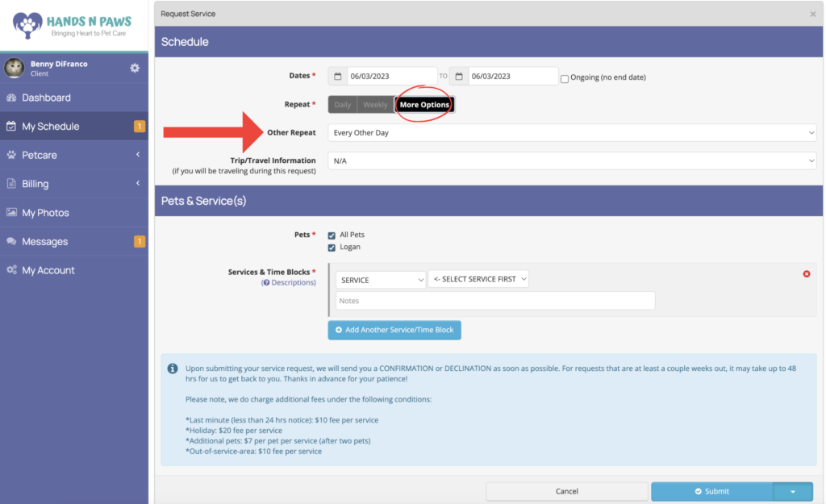Click the end date calendar icon
The width and height of the screenshot is (826, 504).
tap(459, 77)
